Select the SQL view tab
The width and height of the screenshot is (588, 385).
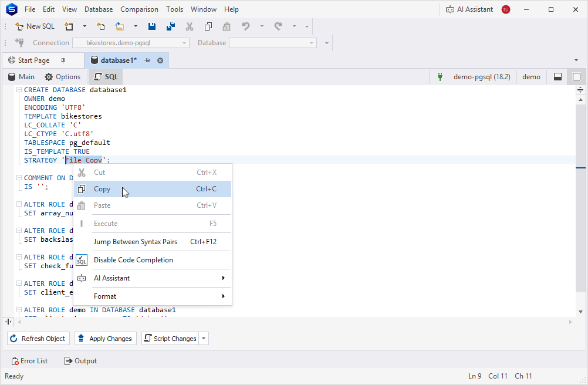106,77
